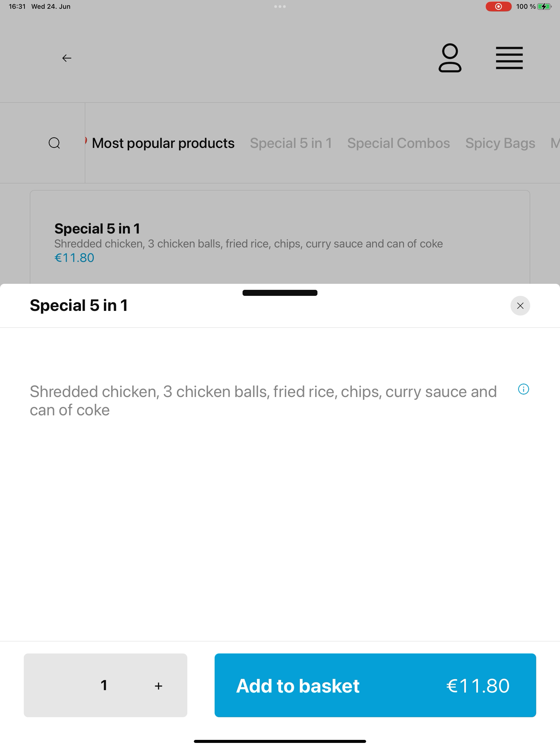
Task: Go to the Spicy Bags tab
Action: coord(500,143)
